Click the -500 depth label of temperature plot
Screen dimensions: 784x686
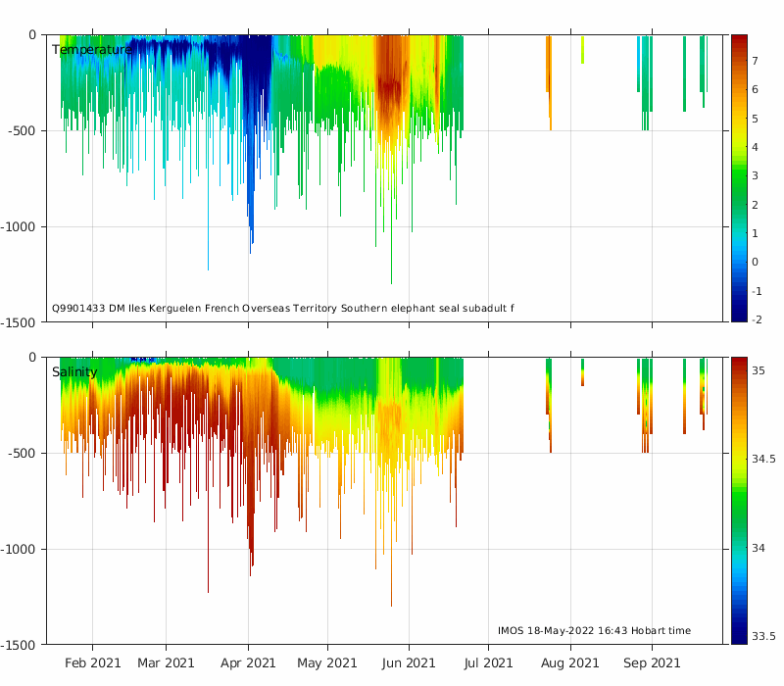(x=22, y=131)
